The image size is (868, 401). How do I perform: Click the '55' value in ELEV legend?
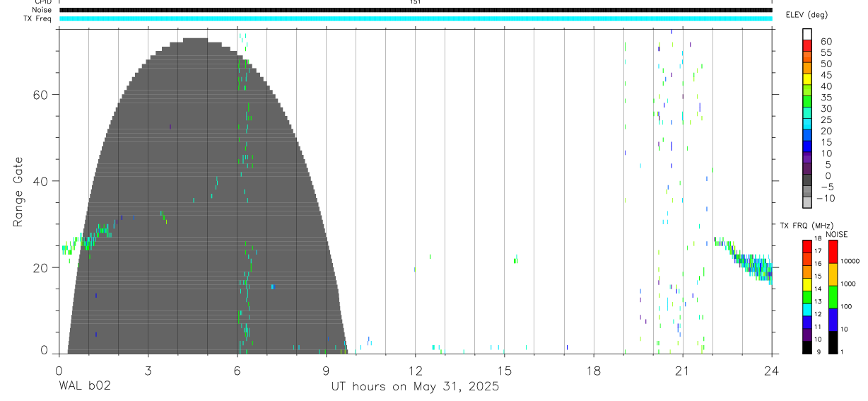click(826, 53)
